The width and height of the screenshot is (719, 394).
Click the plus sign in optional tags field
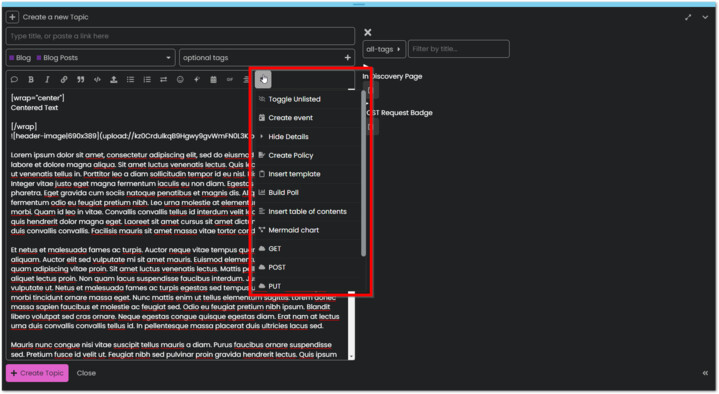click(x=348, y=58)
